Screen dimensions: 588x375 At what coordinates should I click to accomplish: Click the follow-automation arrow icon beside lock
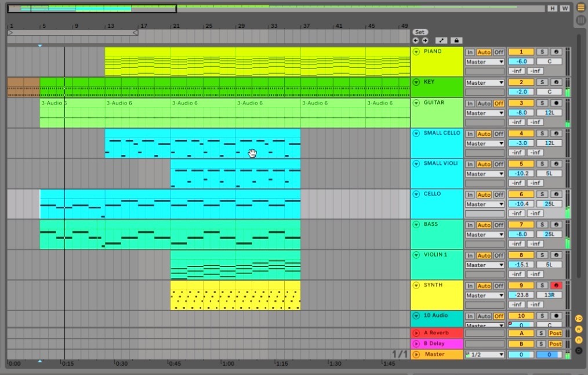441,41
